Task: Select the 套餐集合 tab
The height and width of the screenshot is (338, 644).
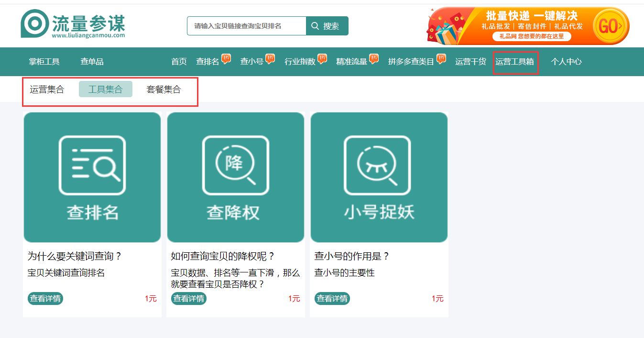Action: pos(163,89)
